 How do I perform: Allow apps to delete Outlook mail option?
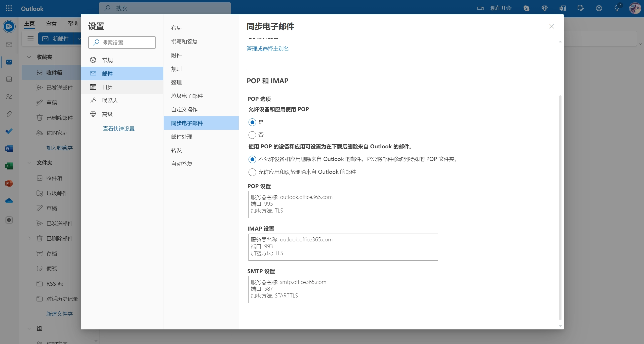(x=252, y=172)
